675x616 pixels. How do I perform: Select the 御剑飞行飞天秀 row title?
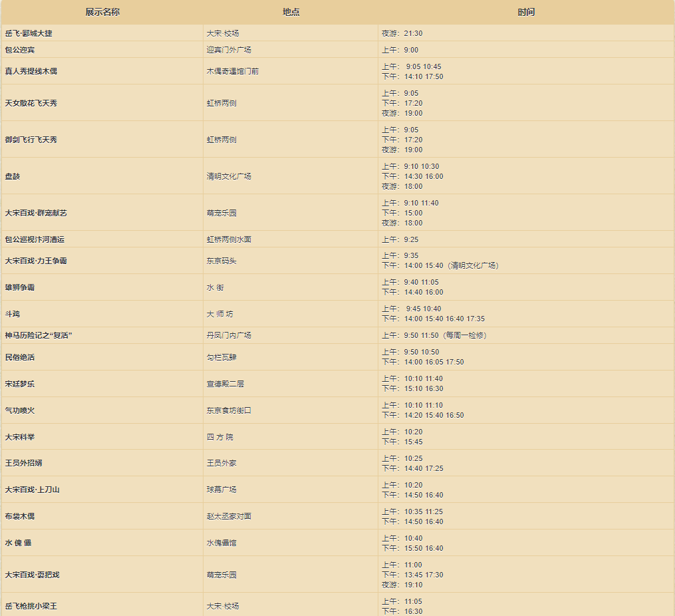click(31, 140)
